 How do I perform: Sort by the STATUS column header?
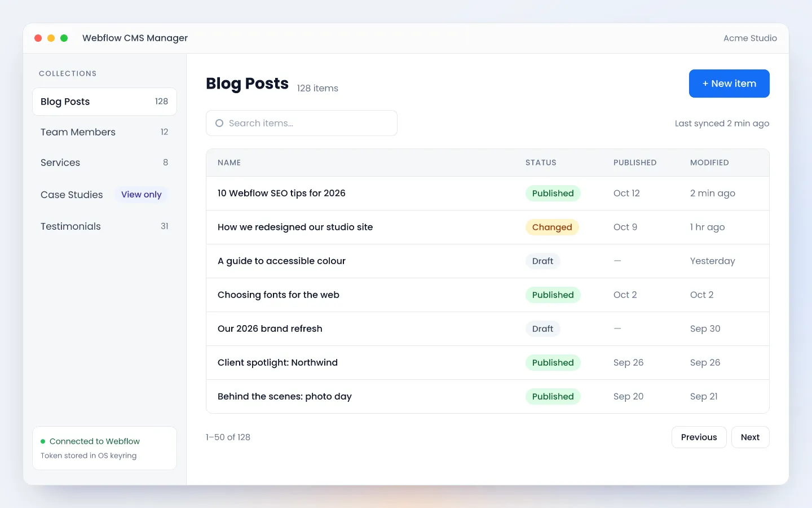pos(541,163)
